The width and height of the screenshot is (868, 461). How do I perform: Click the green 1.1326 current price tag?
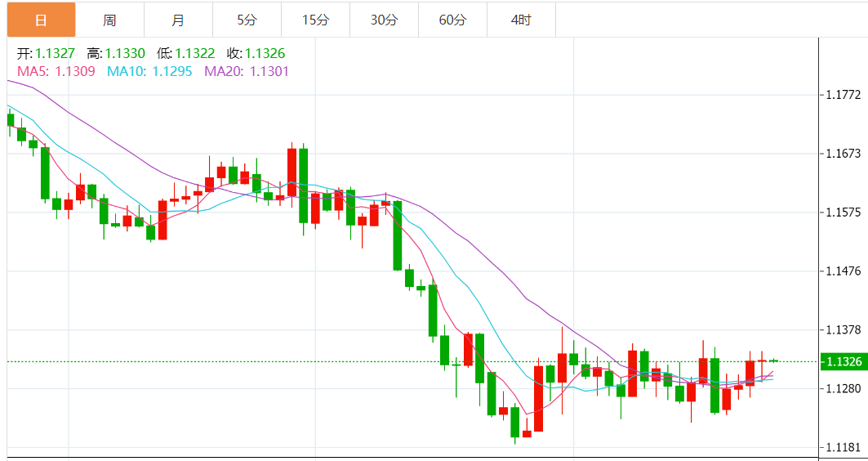[844, 361]
